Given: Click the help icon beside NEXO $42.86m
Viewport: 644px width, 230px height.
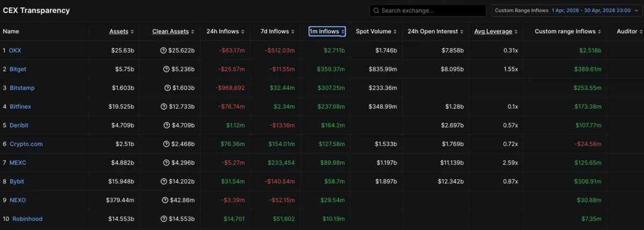Looking at the screenshot, I should click(x=165, y=201).
